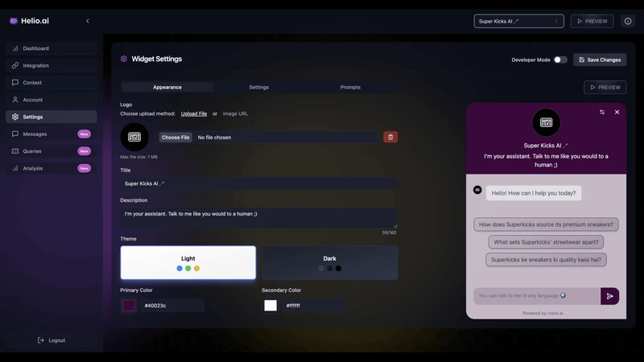Click the 'Max file size: 1 MB' text

pyautogui.click(x=138, y=157)
